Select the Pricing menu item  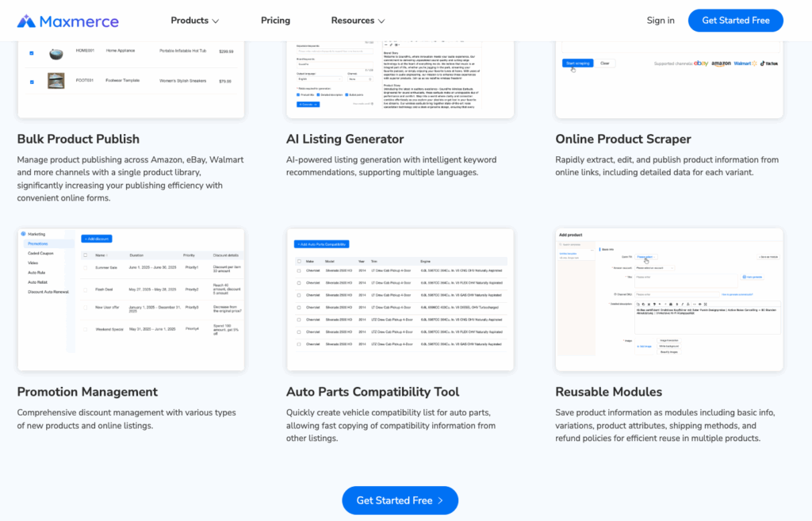[x=275, y=20]
